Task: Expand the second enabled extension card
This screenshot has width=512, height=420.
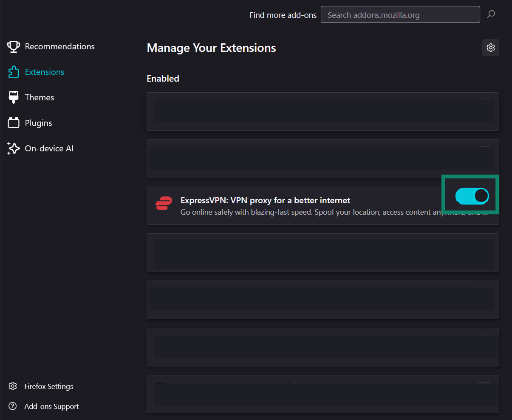Action: [322, 159]
